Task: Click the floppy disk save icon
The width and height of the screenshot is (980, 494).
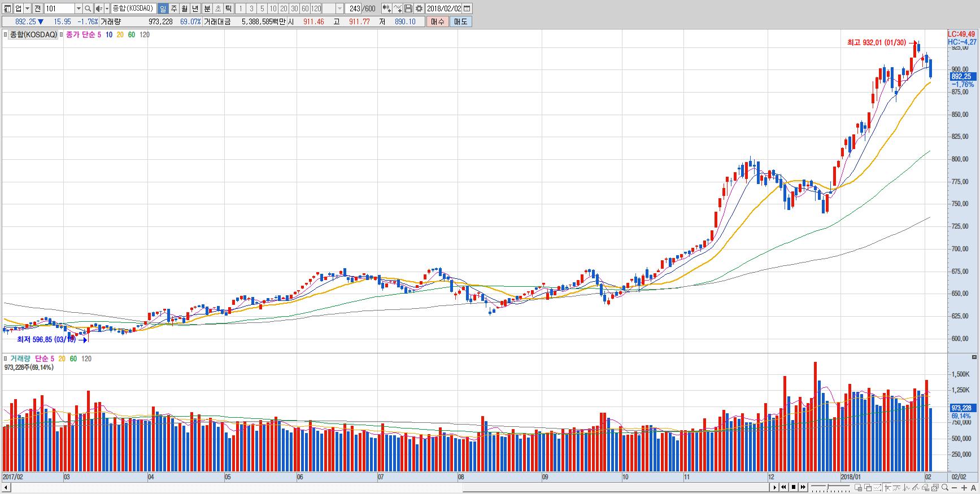Action: coord(408,8)
